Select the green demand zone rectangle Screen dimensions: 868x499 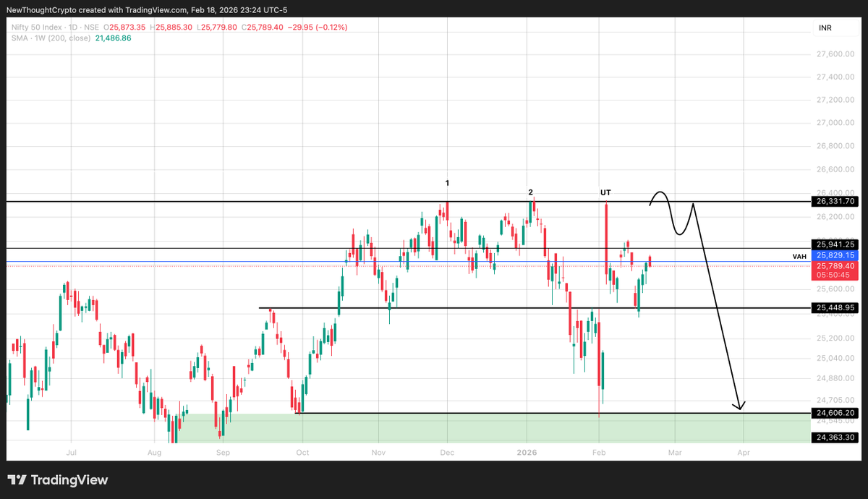tap(492, 428)
